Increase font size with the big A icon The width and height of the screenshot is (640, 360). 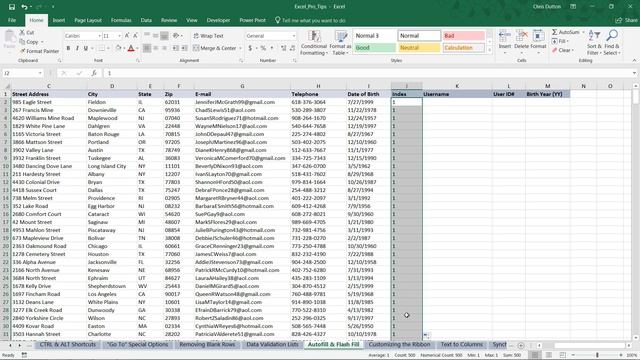pyautogui.click(x=127, y=36)
